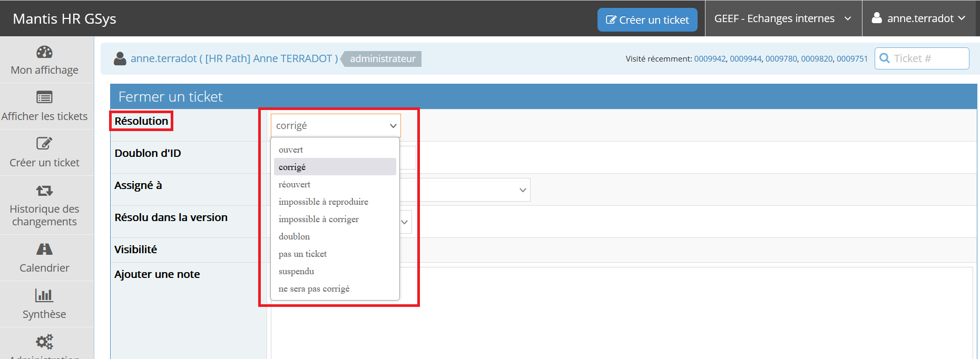980x359 pixels.
Task: Select 'ne sera pas corrigé' option
Action: coord(314,288)
